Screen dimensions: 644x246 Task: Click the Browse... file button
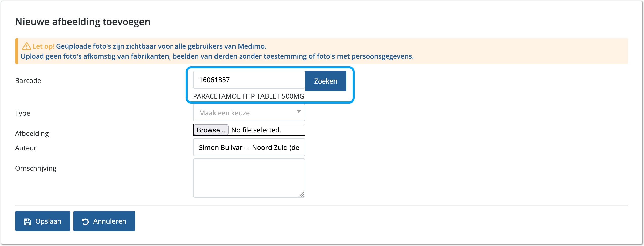click(211, 130)
